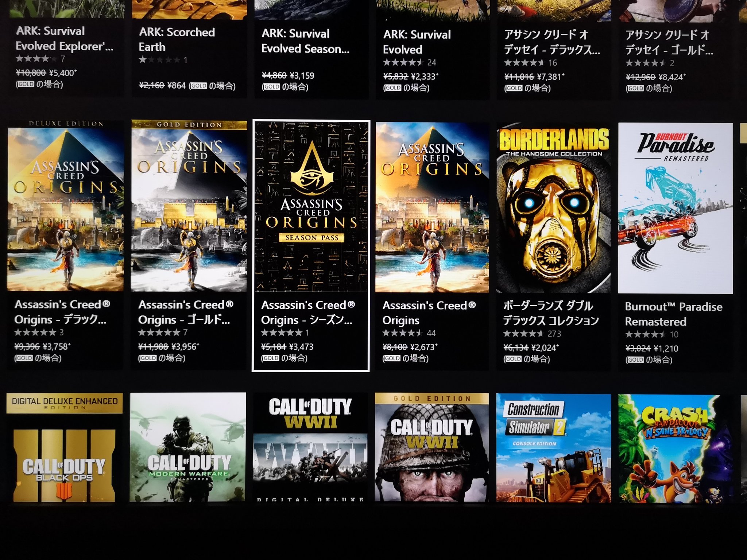Image resolution: width=747 pixels, height=560 pixels.
Task: Click the ¥8,424 Odyssey Gold price
Action: [x=672, y=77]
